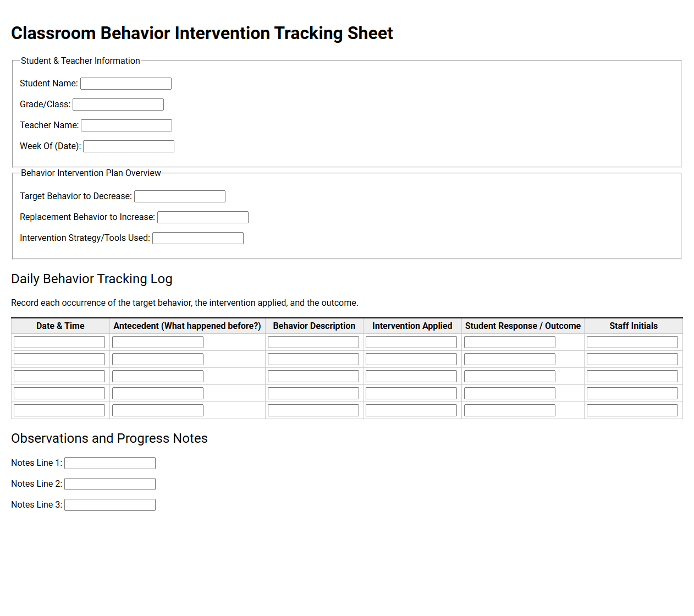The image size is (694, 616).
Task: Click 'Behavior Intervention Plan Overview' legend
Action: [x=91, y=173]
